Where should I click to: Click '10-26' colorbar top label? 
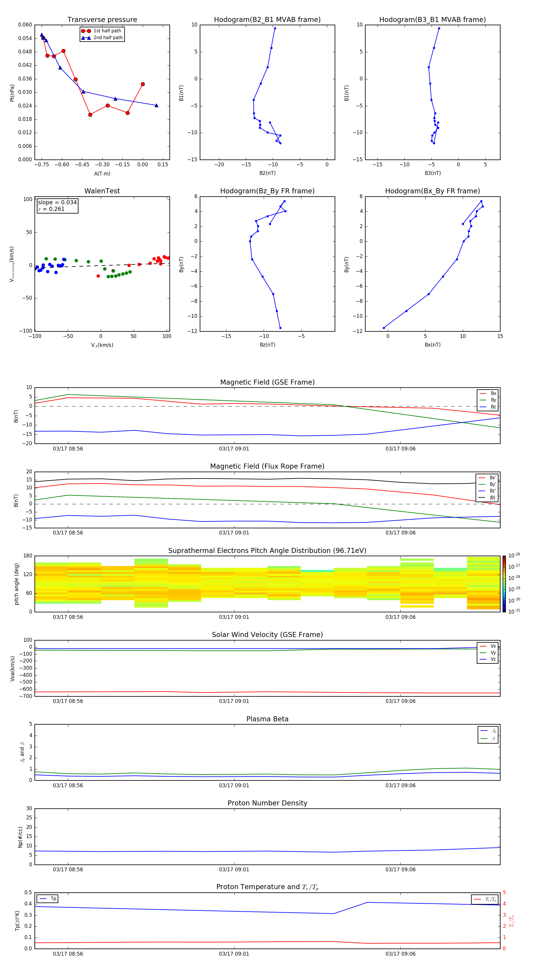[514, 555]
